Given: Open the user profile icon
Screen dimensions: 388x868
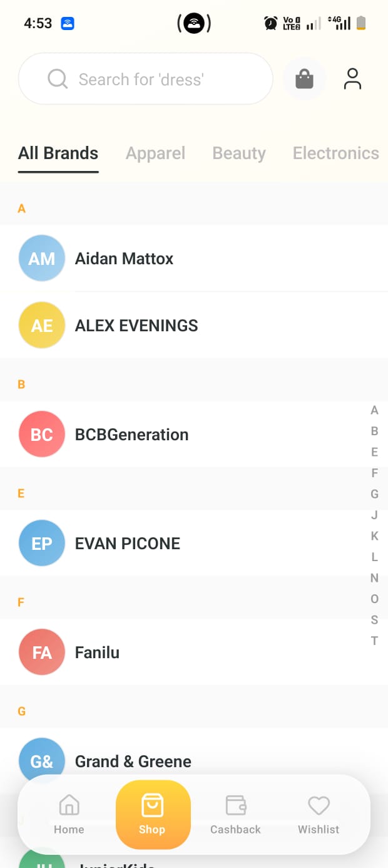Looking at the screenshot, I should click(352, 79).
